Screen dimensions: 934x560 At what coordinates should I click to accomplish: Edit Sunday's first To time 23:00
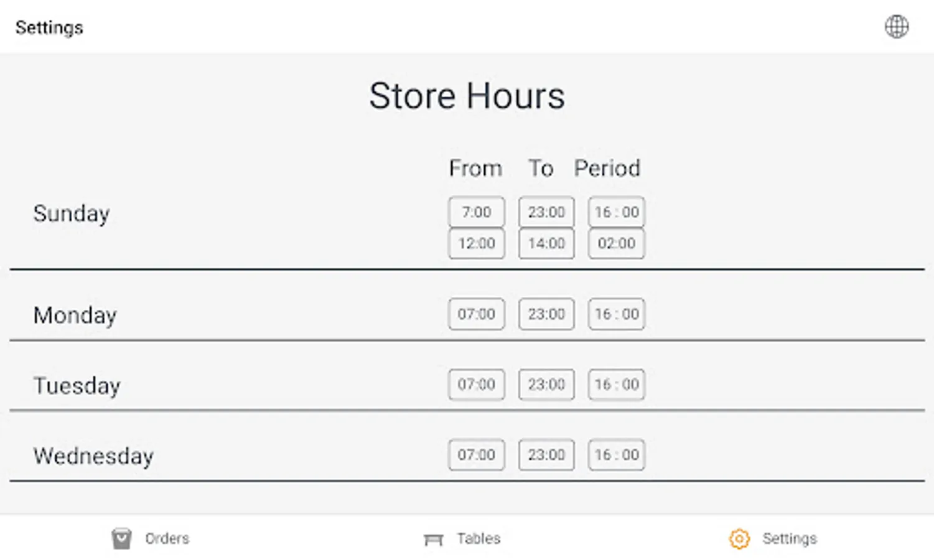click(546, 212)
